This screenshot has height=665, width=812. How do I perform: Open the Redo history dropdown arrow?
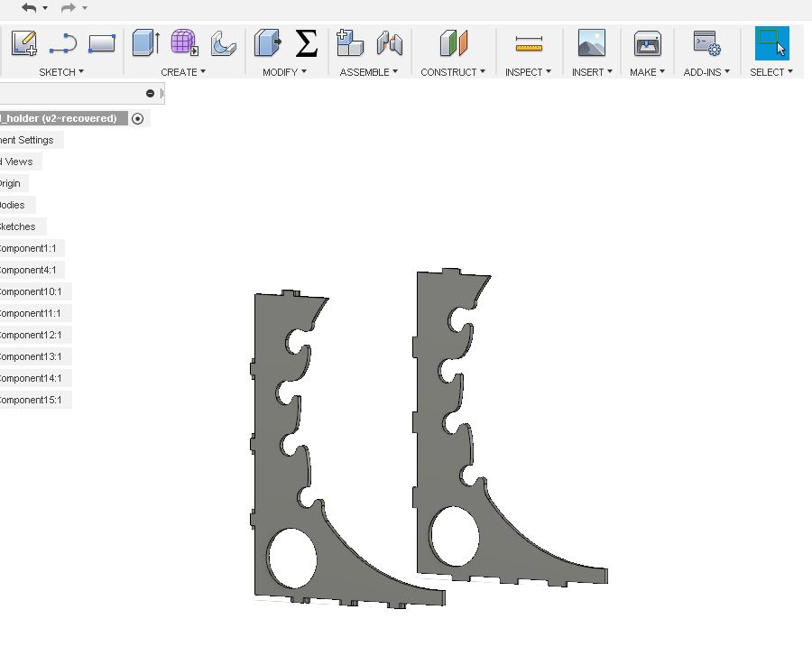pyautogui.click(x=85, y=8)
